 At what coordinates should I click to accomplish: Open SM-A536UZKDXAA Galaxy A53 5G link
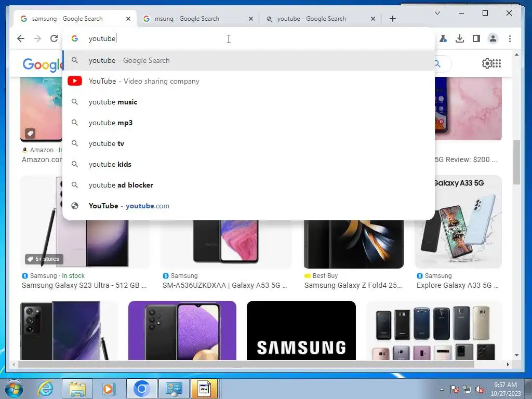pyautogui.click(x=224, y=285)
